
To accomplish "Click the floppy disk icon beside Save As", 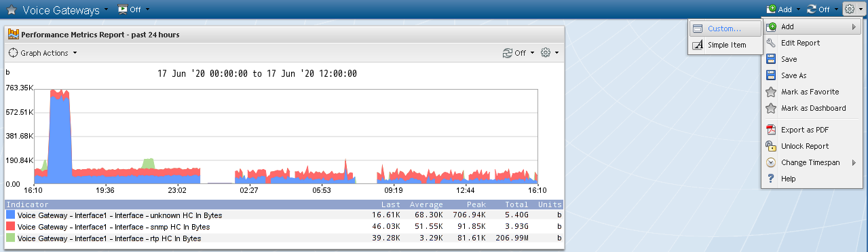I will [x=770, y=75].
